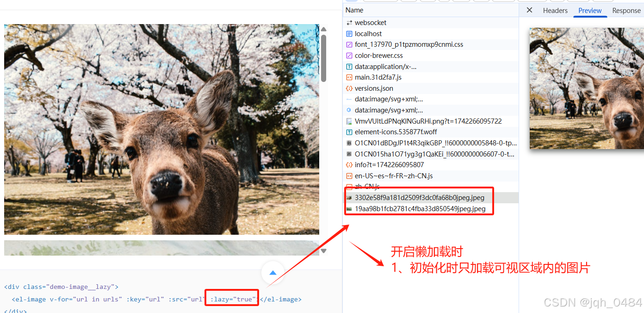The width and height of the screenshot is (644, 313).
Task: Click the el-image lazy code line
Action: pyautogui.click(x=156, y=299)
